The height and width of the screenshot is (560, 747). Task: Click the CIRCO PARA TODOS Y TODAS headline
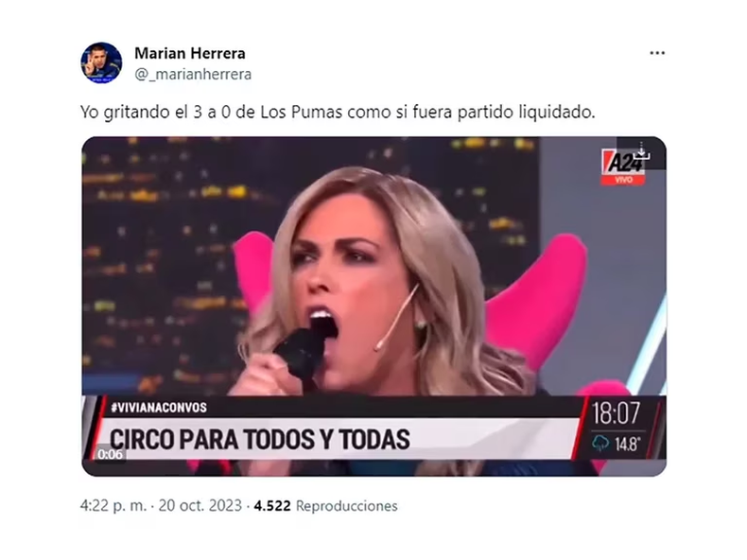(260, 440)
